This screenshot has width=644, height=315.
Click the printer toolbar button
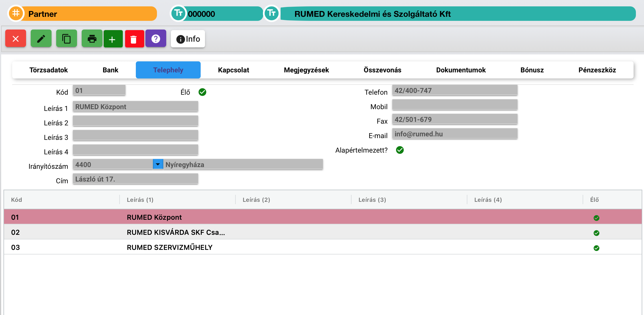pyautogui.click(x=92, y=39)
